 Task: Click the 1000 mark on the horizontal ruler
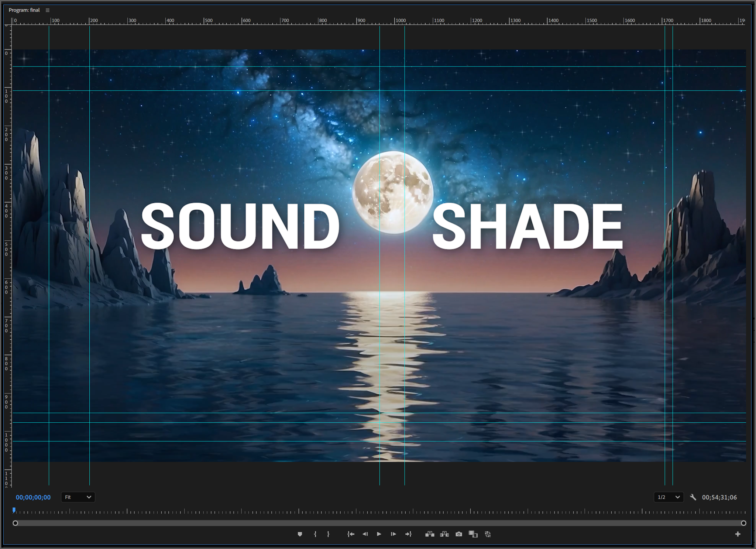tap(401, 21)
